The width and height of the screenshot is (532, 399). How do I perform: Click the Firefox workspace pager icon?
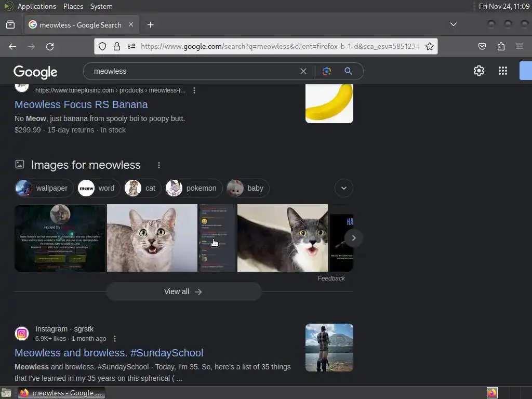(x=492, y=393)
